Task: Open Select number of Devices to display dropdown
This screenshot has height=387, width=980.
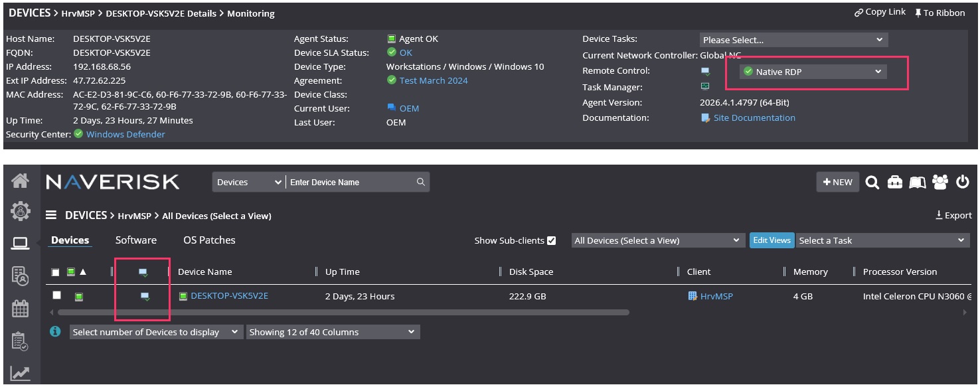Action: [x=156, y=332]
